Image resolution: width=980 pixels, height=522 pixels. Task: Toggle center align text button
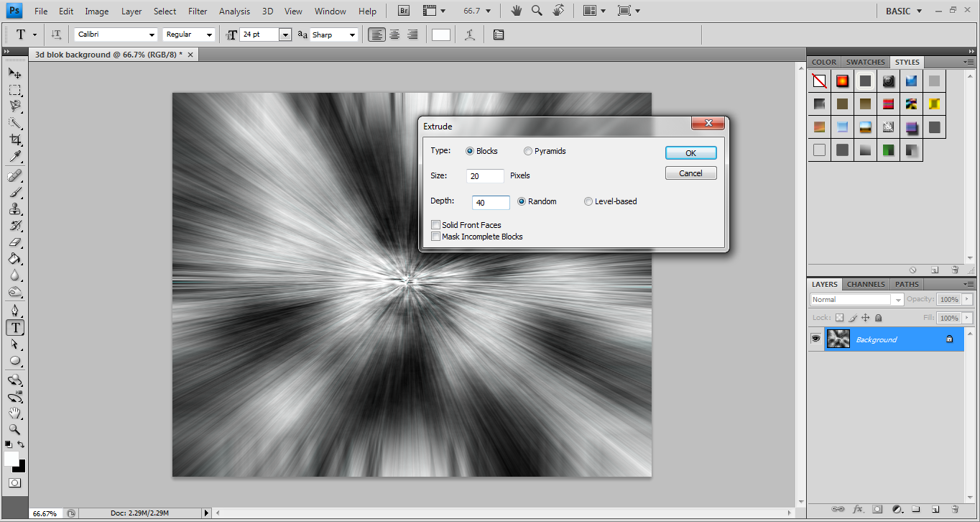pos(394,35)
